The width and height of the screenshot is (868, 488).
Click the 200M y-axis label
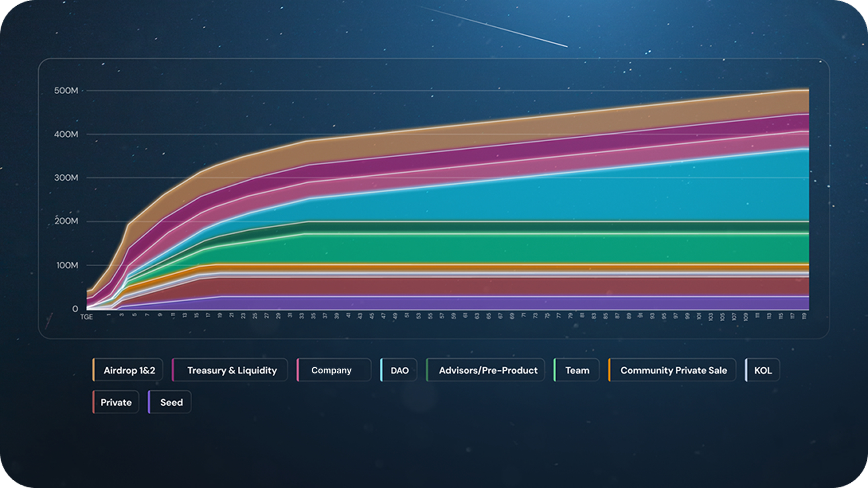(x=66, y=221)
